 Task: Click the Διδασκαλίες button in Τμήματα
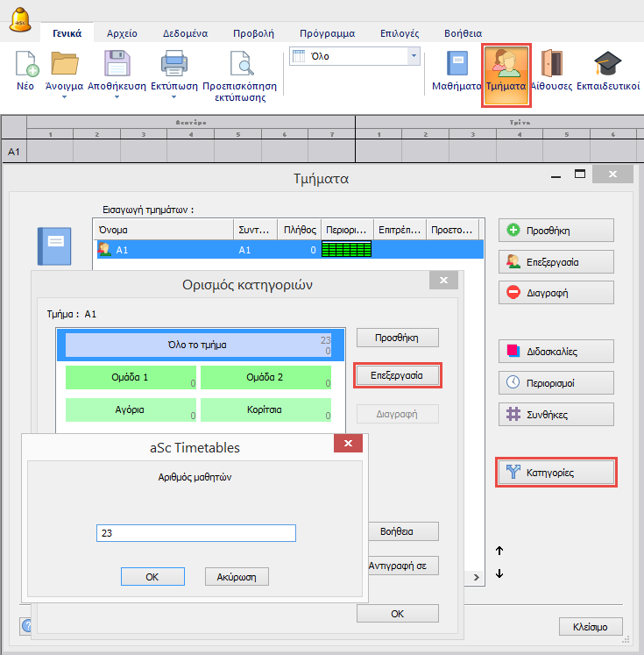click(556, 352)
